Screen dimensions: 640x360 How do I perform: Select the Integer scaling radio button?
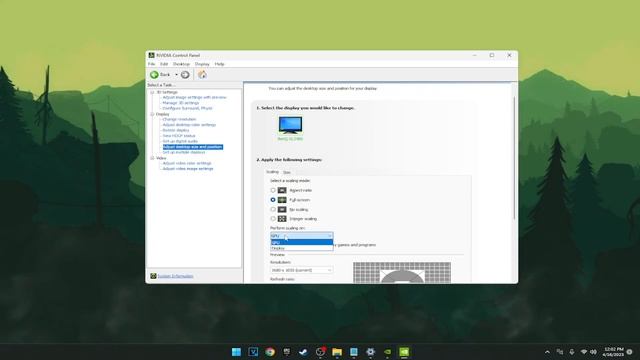point(273,219)
